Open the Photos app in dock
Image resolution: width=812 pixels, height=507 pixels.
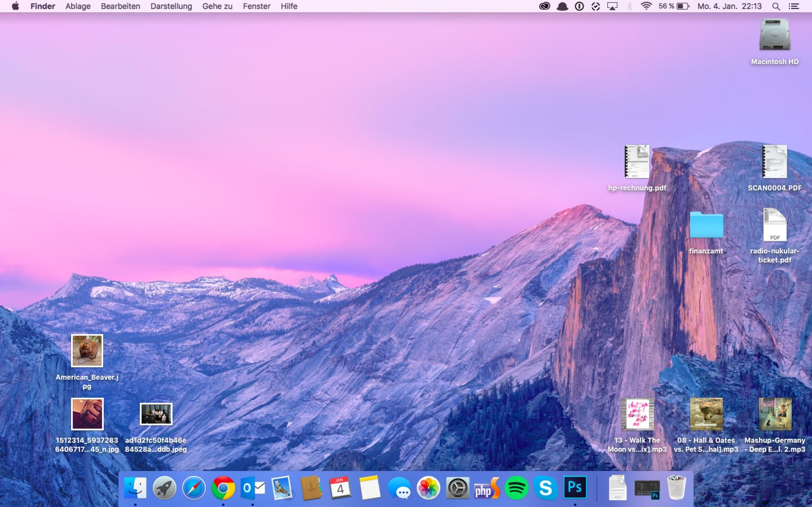[428, 488]
